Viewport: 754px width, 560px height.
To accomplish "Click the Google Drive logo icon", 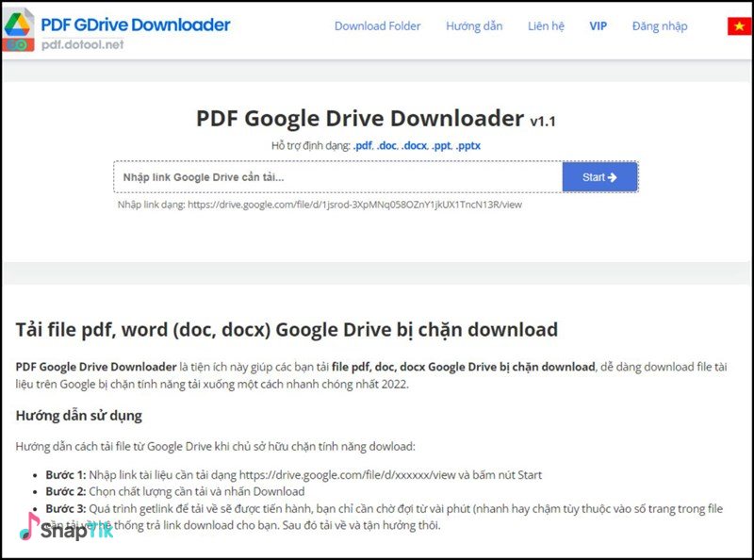I will click(x=19, y=27).
